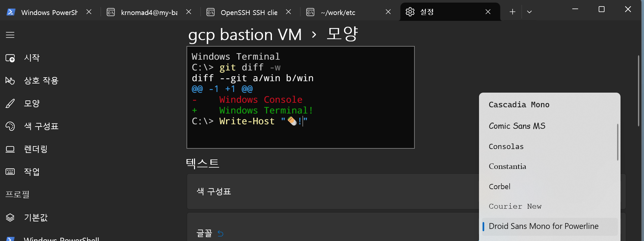The image size is (644, 241).
Task: Click the font dropdown list scrollbar
Action: pyautogui.click(x=618, y=142)
